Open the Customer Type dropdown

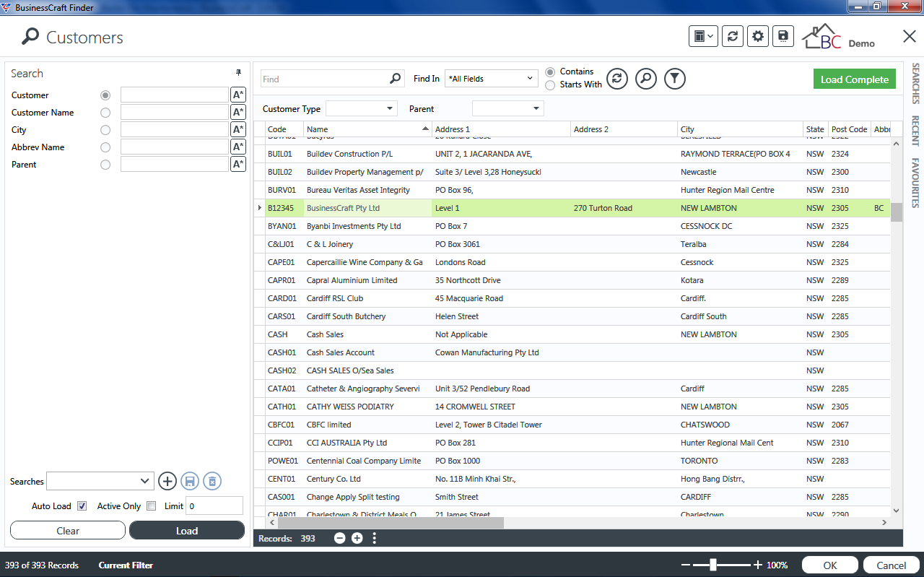pos(362,108)
